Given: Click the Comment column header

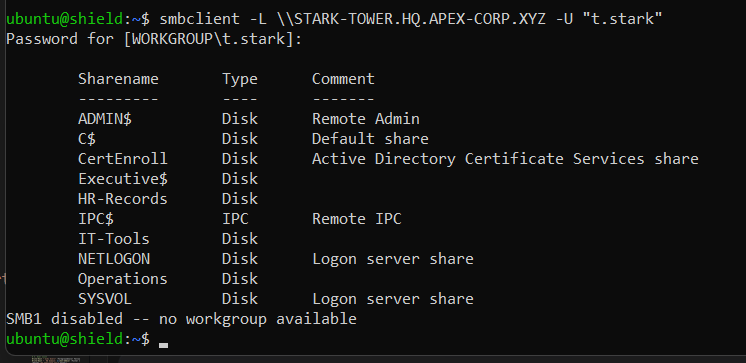Looking at the screenshot, I should tap(343, 78).
